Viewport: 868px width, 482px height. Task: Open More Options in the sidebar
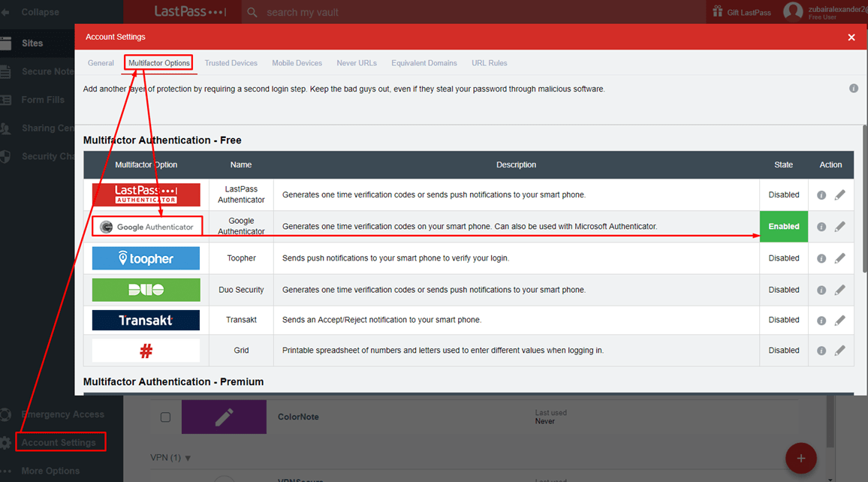50,471
